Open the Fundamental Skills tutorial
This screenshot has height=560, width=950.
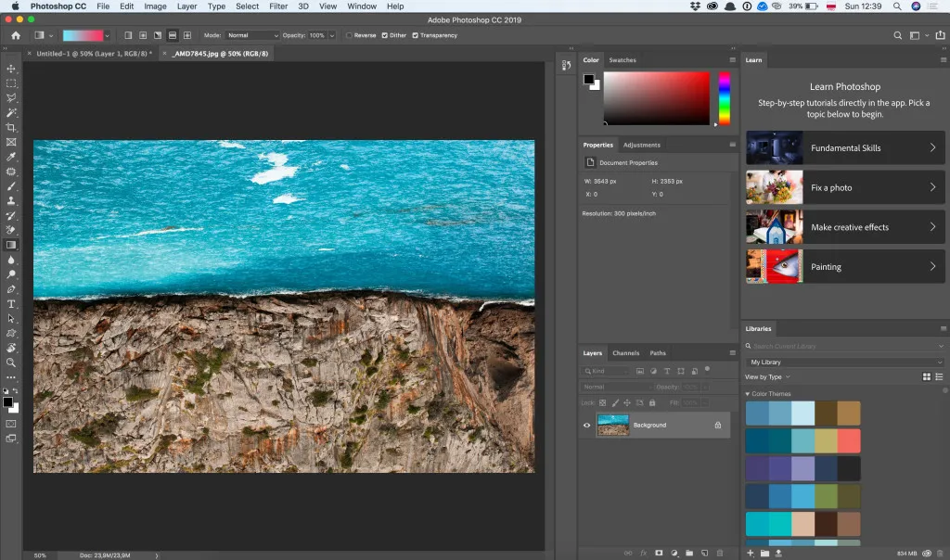pos(845,147)
